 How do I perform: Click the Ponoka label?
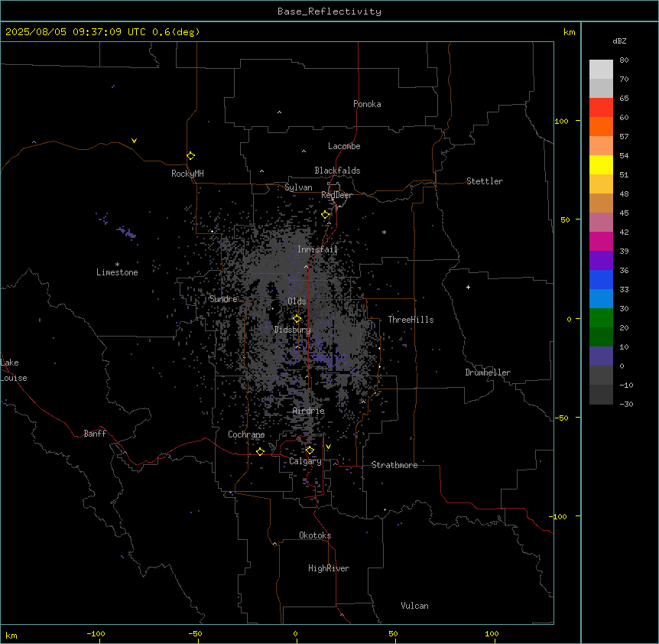click(367, 104)
